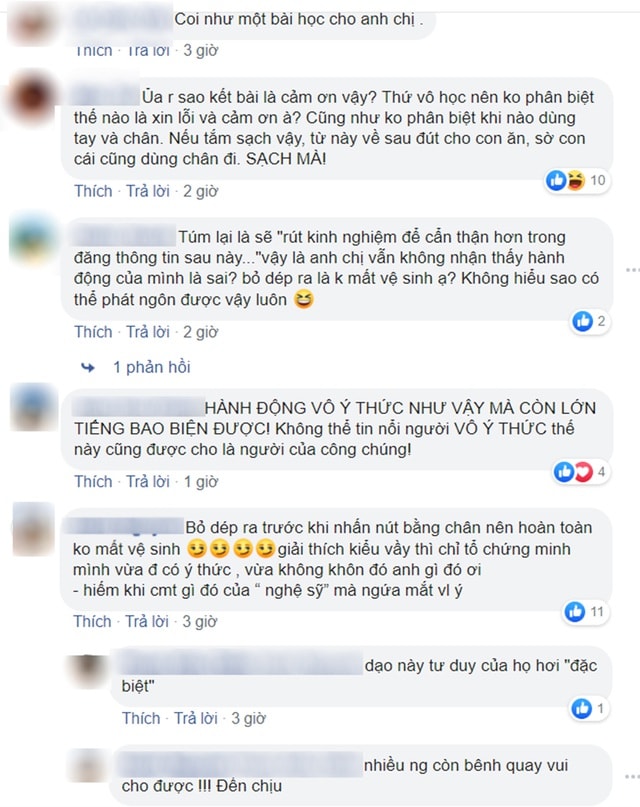Click "2 giờ" timestamp under "Túm lại" comment
The image size is (640, 807).
pos(201,332)
